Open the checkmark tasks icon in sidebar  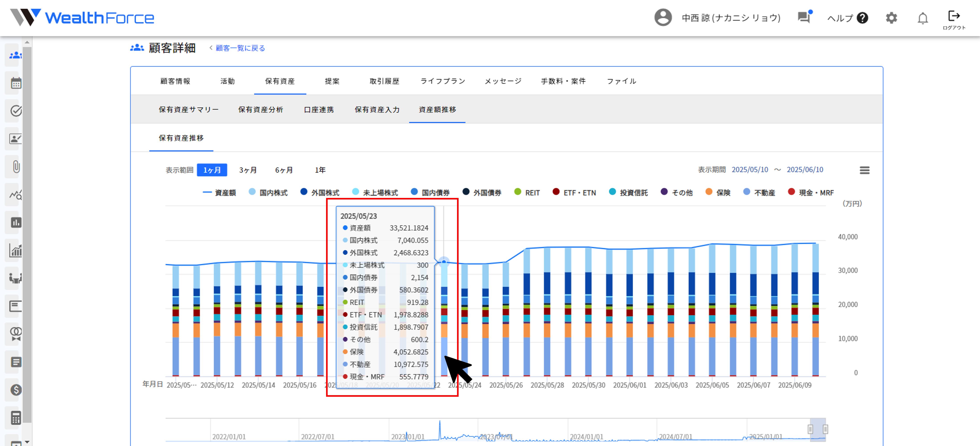tap(16, 111)
